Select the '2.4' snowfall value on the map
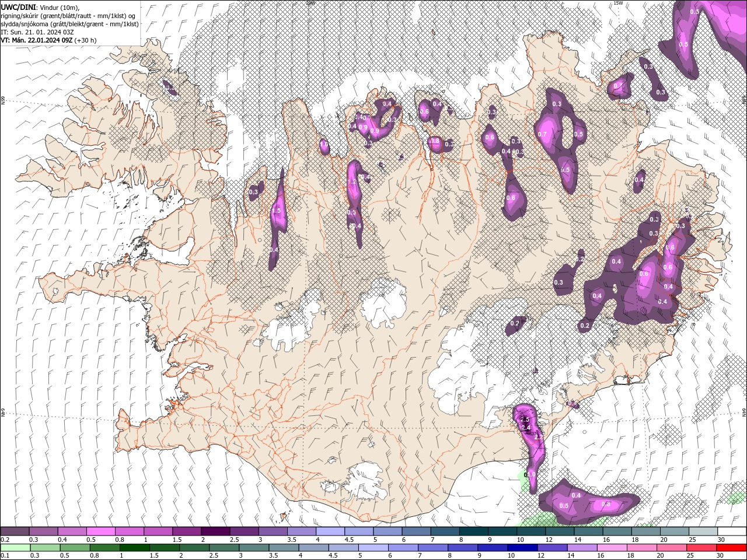 click(x=525, y=428)
